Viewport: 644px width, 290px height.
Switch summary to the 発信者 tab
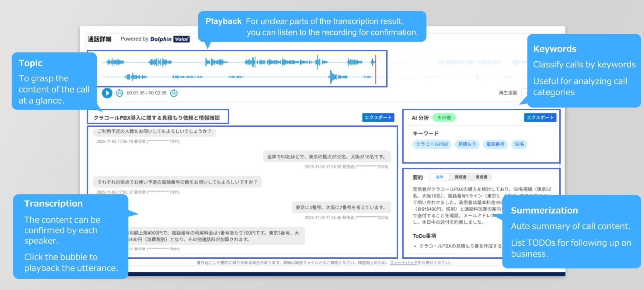(460, 177)
